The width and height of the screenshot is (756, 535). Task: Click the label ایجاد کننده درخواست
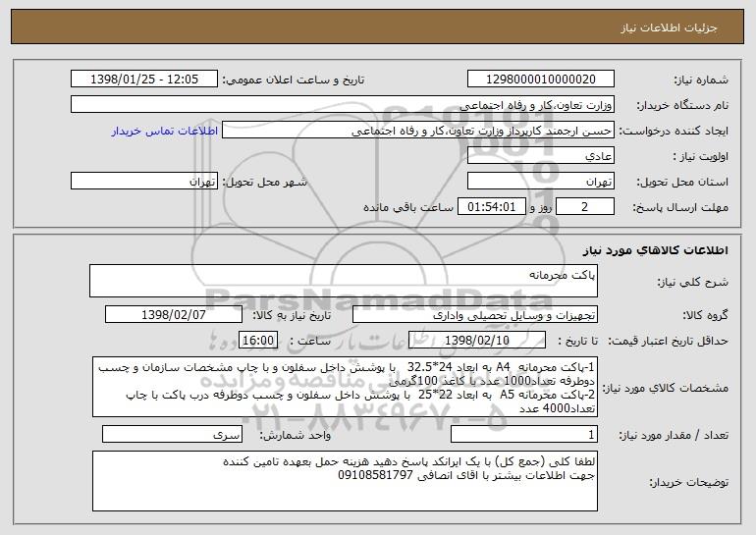click(x=674, y=132)
